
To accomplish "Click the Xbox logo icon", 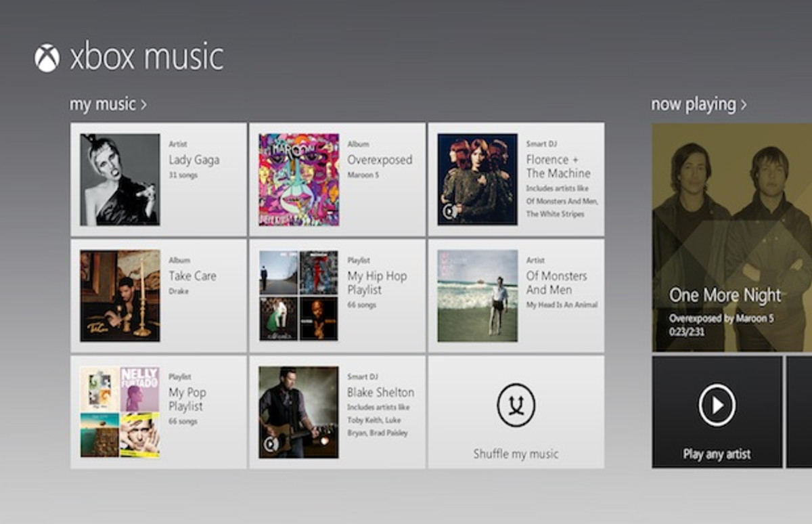I will [x=47, y=58].
